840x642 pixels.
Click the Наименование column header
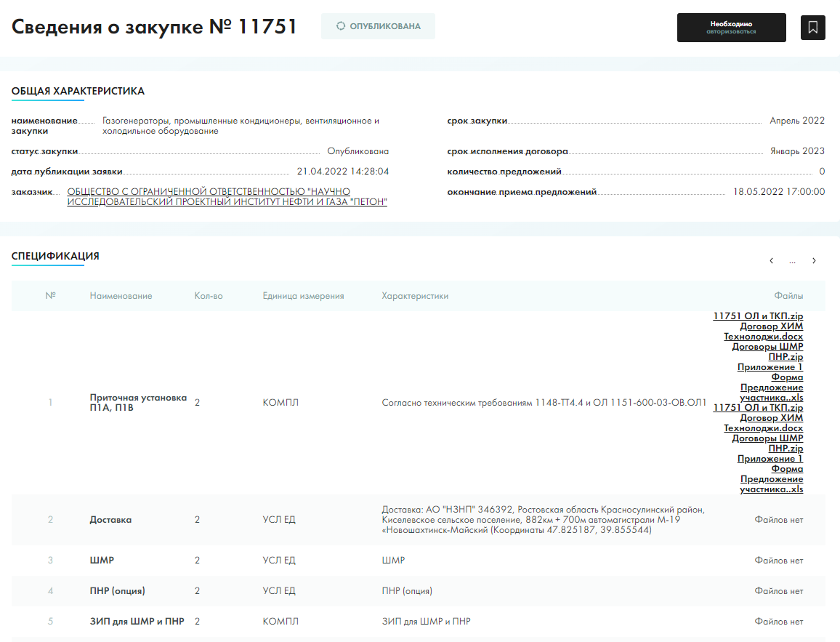click(x=121, y=296)
